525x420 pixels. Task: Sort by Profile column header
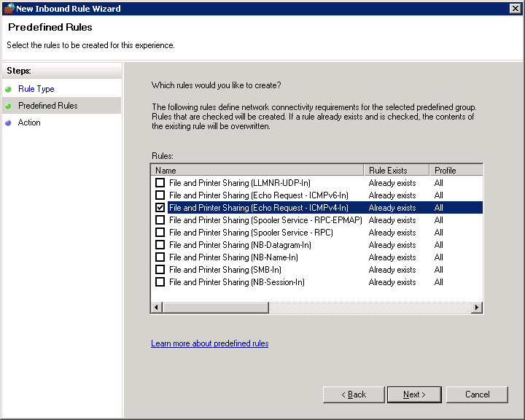[456, 170]
